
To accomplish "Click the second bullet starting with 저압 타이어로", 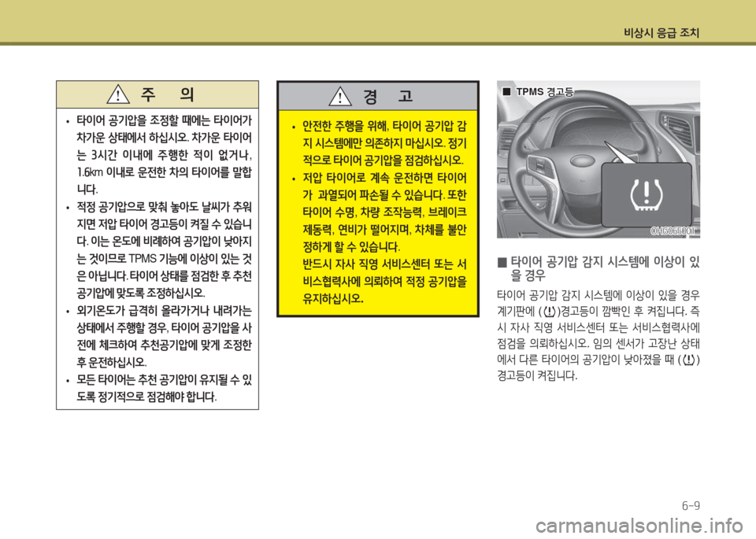I will (x=292, y=177).
